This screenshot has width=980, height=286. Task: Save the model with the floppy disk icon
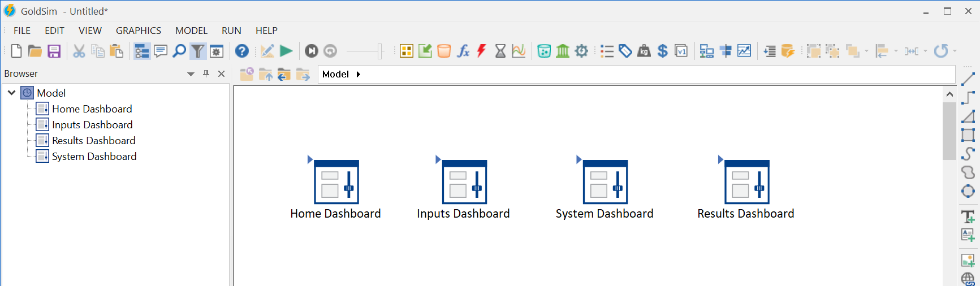[x=54, y=51]
